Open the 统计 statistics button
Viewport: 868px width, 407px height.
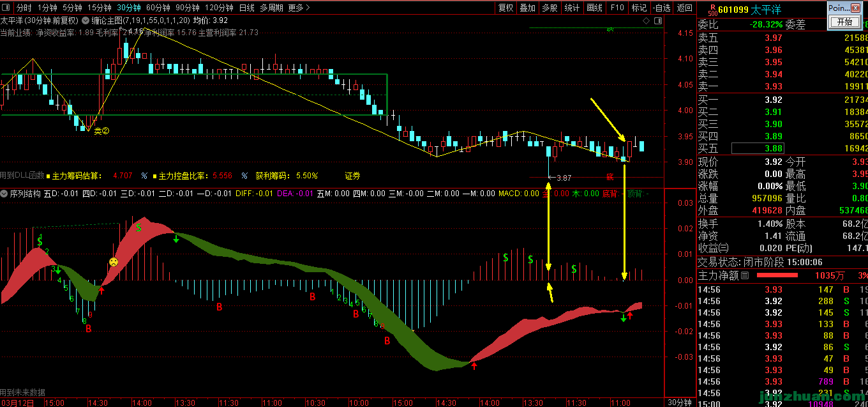pyautogui.click(x=572, y=8)
